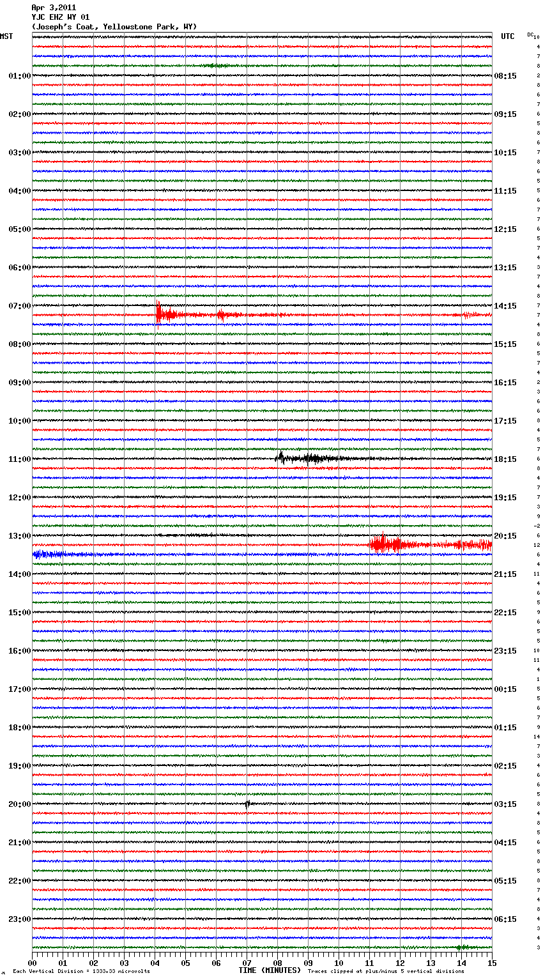Image resolution: width=543 pixels, height=980 pixels.
Task: Click the 'TIME (MINUTES)' axis title
Action: tap(270, 970)
